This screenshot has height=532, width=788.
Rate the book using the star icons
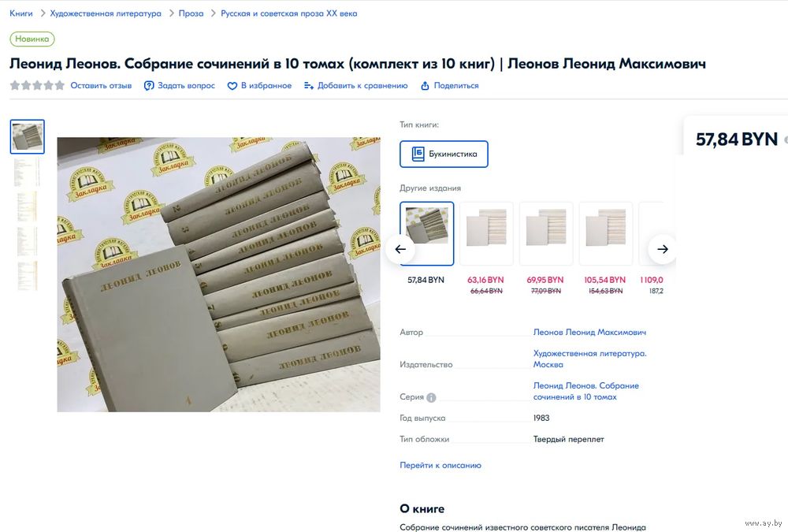(37, 85)
